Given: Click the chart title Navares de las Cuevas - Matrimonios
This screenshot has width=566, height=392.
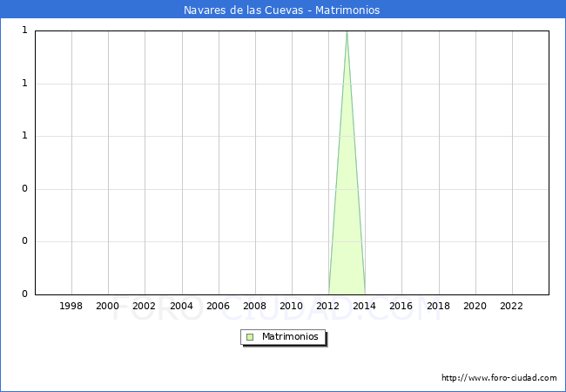Looking at the screenshot, I should [x=281, y=10].
